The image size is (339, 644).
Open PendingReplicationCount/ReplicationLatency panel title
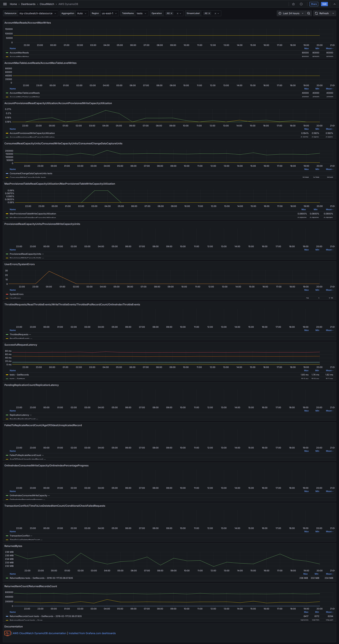click(31, 385)
